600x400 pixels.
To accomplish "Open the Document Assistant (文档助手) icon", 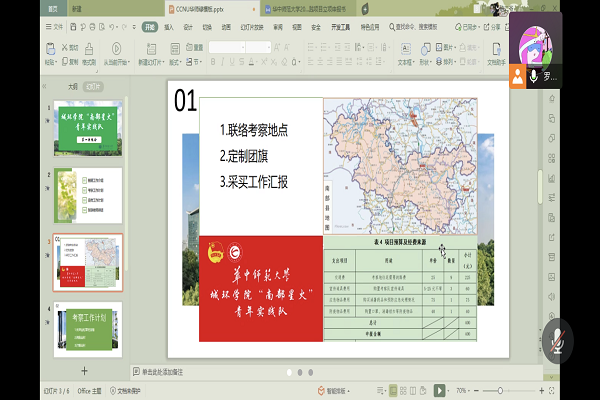I will click(497, 49).
